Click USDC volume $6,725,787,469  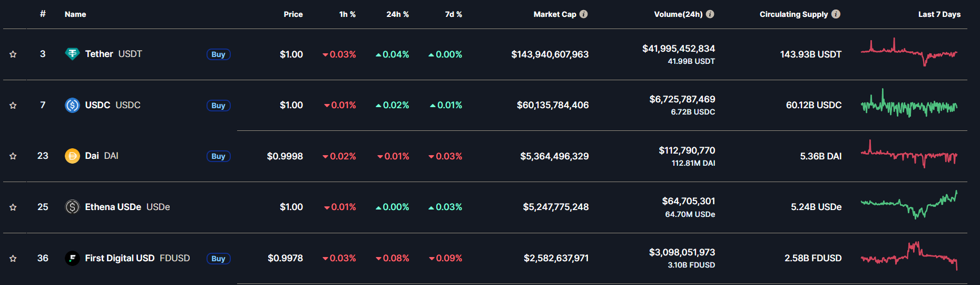point(682,99)
